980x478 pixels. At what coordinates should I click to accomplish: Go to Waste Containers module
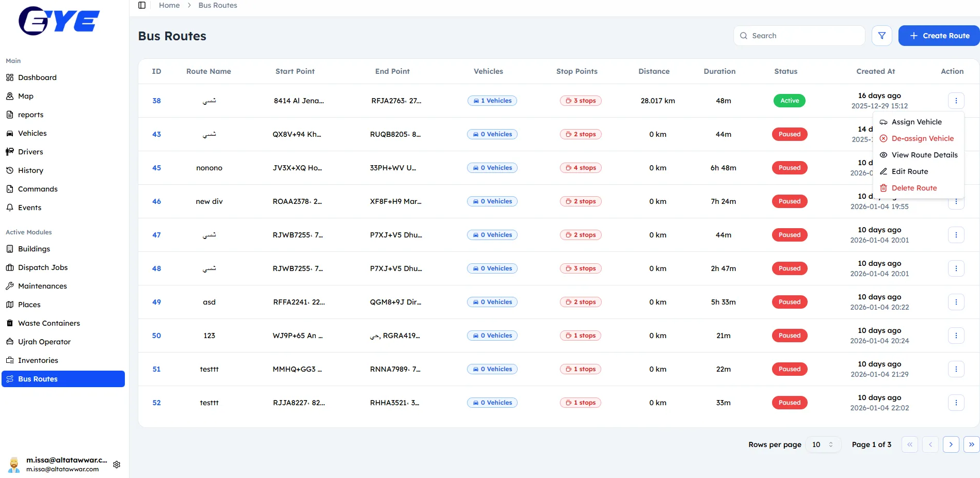coord(49,323)
